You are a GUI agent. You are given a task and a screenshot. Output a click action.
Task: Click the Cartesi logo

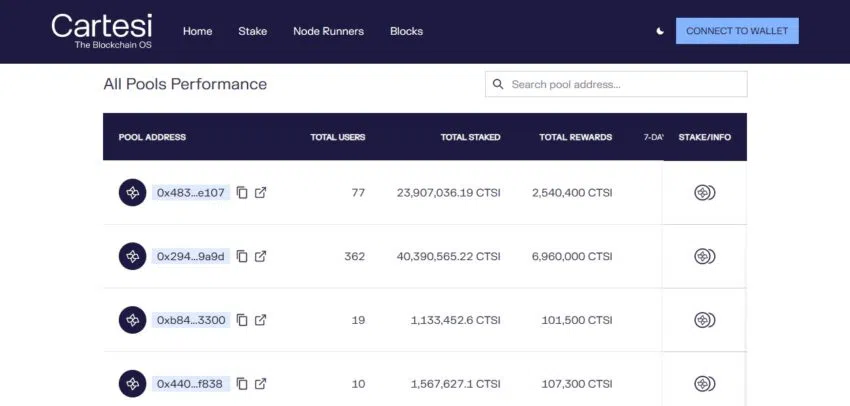(x=104, y=31)
